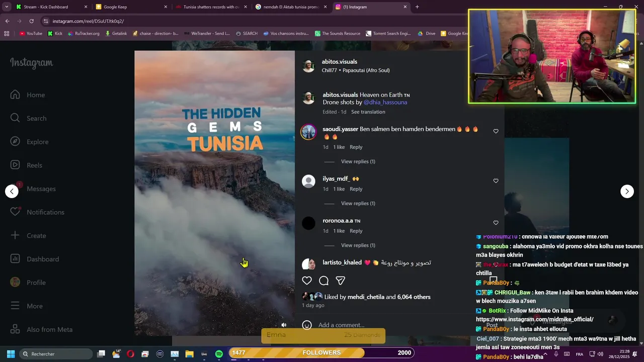Open the Drive bookmark
The width and height of the screenshot is (644, 362).
click(x=427, y=34)
